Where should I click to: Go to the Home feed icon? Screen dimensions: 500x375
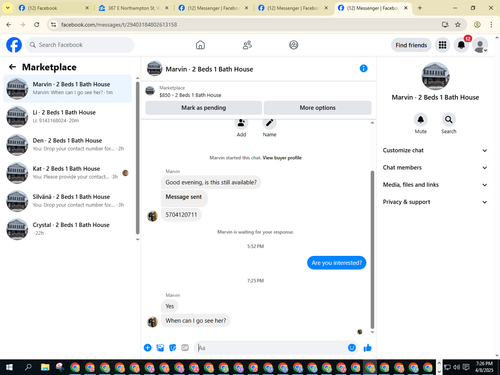(x=200, y=45)
